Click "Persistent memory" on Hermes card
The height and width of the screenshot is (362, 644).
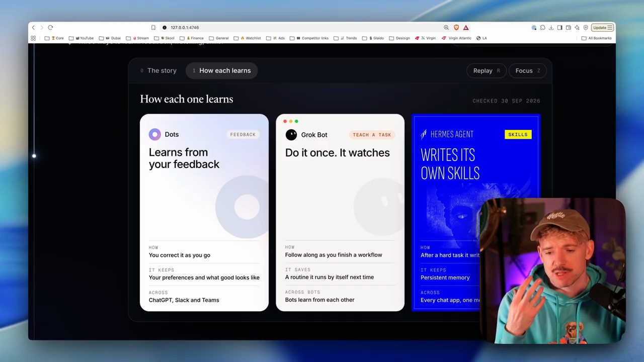coord(445,278)
